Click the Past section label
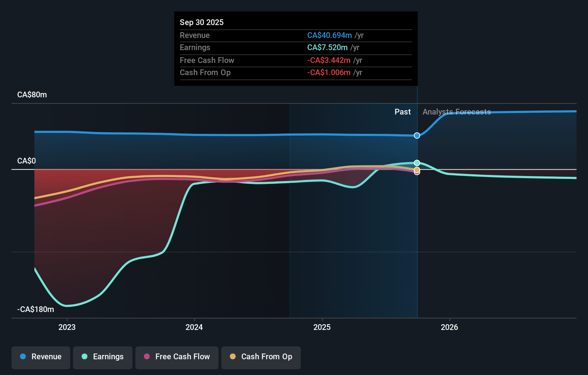 (x=403, y=112)
